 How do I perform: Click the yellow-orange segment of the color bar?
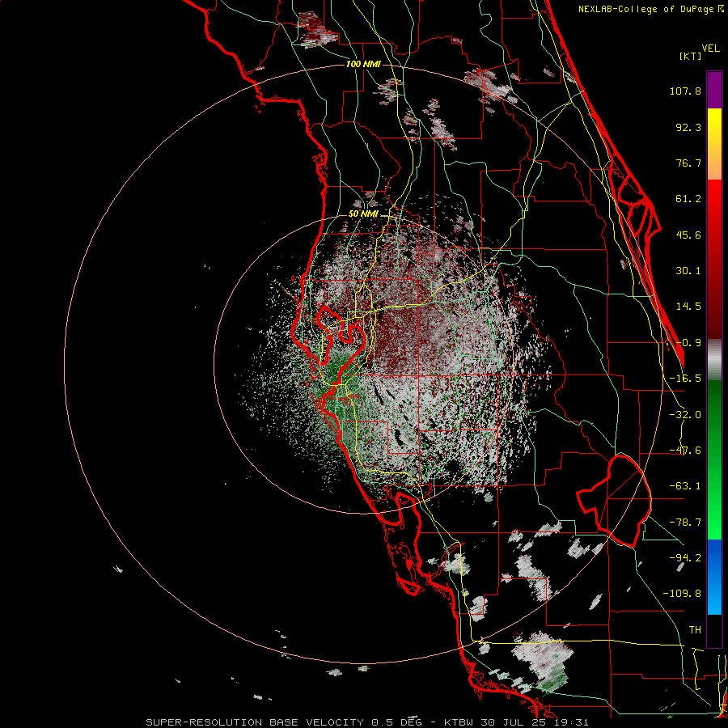[x=714, y=144]
